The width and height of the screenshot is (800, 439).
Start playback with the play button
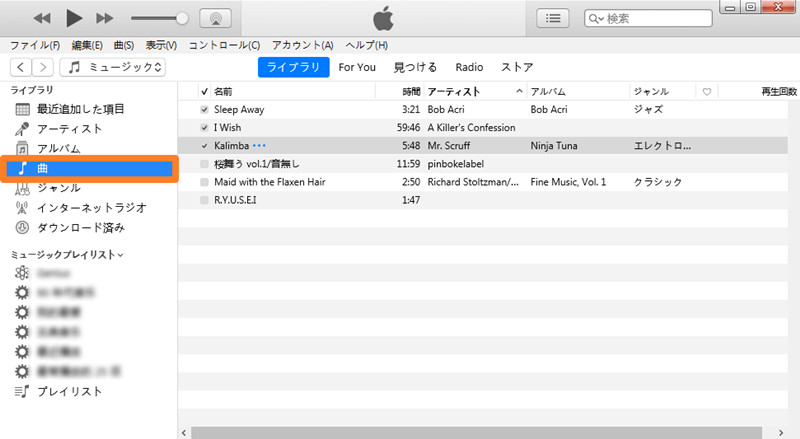(x=74, y=18)
